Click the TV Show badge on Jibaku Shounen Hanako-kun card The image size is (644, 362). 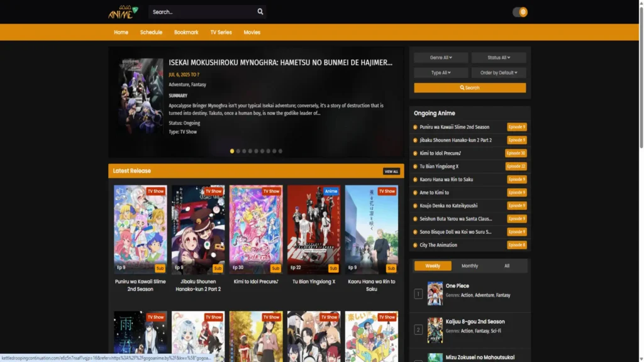(214, 191)
